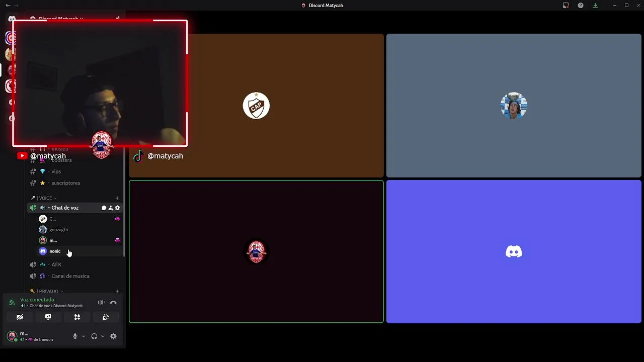Join the Canal de musica channel
This screenshot has height=362, width=644.
74,276
